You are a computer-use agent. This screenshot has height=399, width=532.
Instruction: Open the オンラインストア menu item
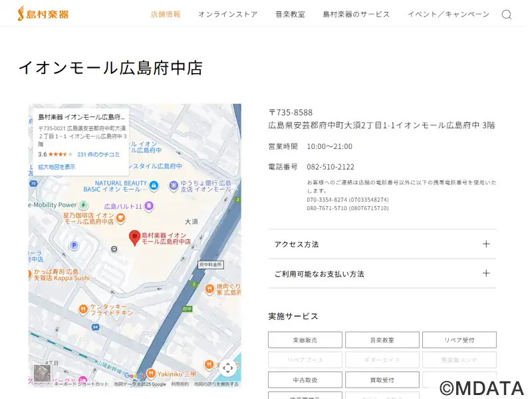(x=227, y=14)
